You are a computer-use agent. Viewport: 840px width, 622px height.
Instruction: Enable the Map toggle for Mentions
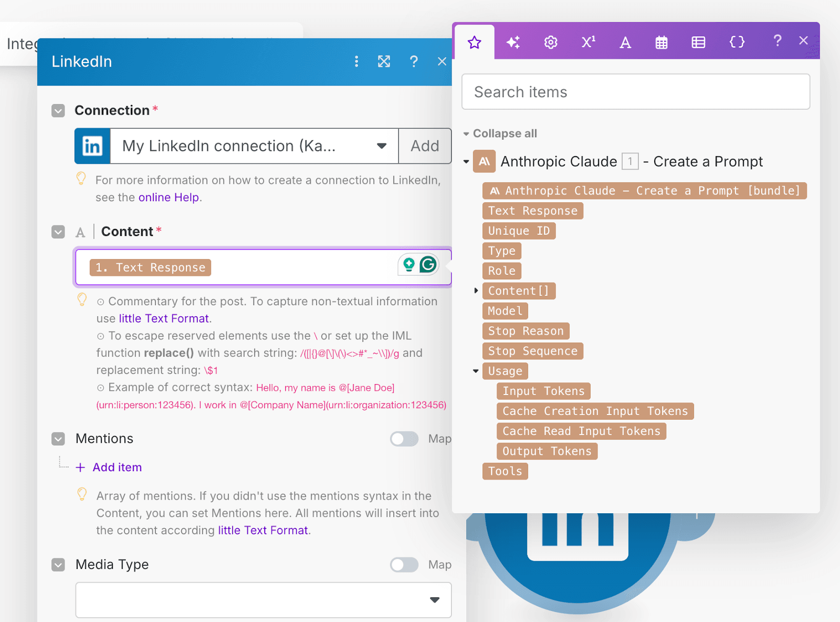pos(404,439)
